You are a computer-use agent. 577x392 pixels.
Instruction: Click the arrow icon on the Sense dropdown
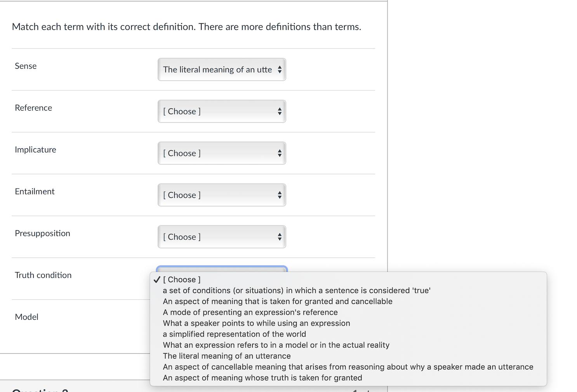coord(280,70)
